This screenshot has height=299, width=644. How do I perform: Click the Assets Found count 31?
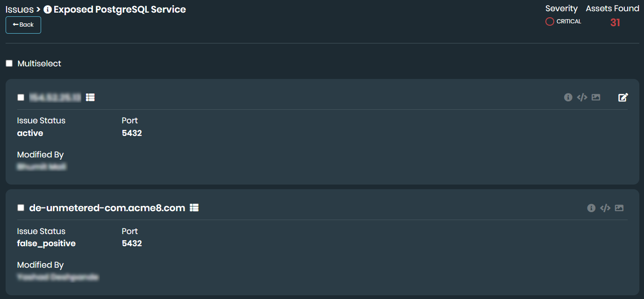pos(615,22)
